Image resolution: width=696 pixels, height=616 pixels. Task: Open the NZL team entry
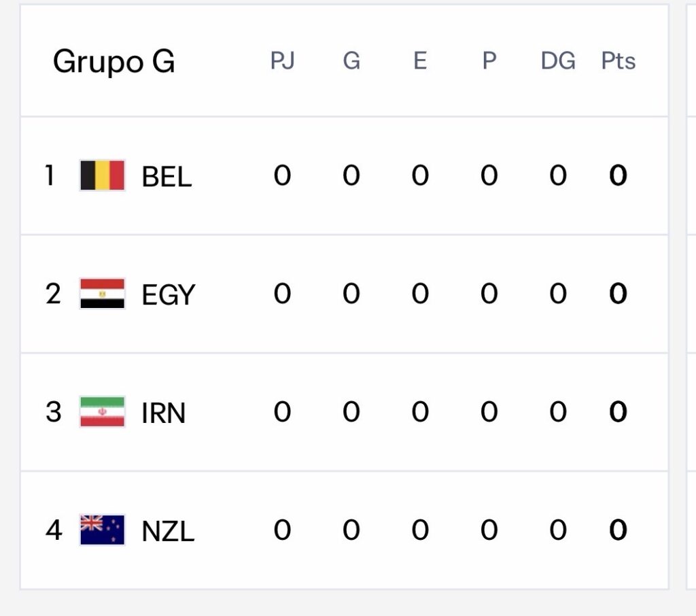pos(168,531)
